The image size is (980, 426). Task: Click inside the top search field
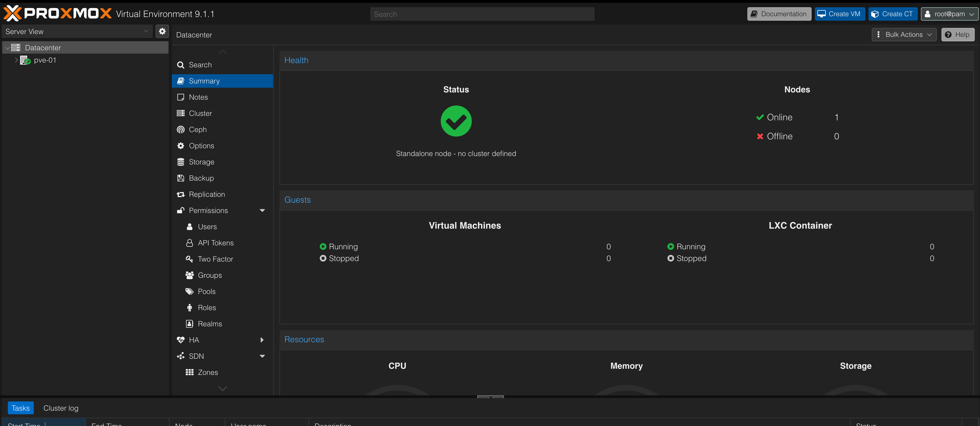482,14
